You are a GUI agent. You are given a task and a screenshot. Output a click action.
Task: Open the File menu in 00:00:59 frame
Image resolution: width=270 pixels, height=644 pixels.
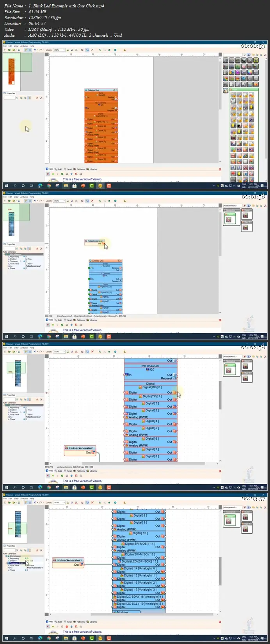5,46
